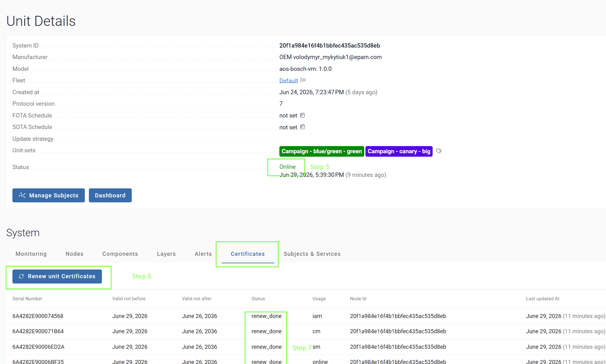Image resolution: width=606 pixels, height=364 pixels.
Task: Select serial number 6A4282E900074568
Action: (x=38, y=316)
